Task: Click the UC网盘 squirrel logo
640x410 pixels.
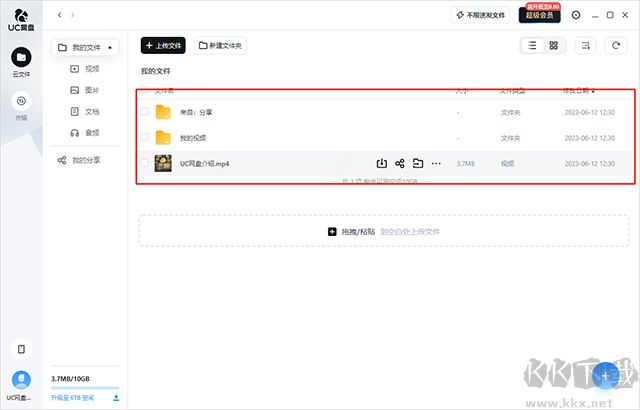Action: click(21, 20)
